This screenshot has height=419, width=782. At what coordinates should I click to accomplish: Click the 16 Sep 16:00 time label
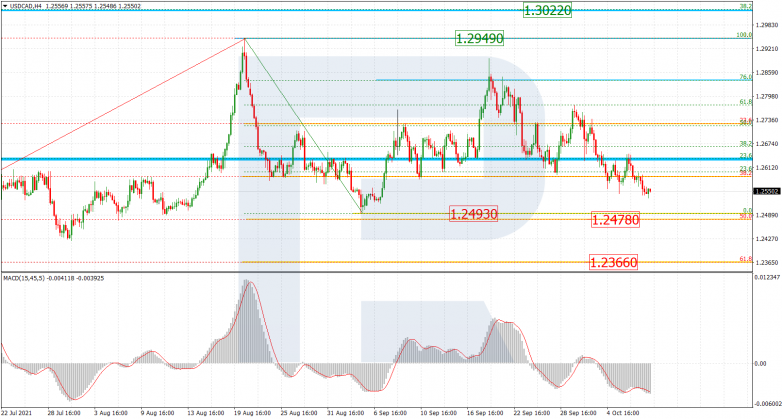484,414
